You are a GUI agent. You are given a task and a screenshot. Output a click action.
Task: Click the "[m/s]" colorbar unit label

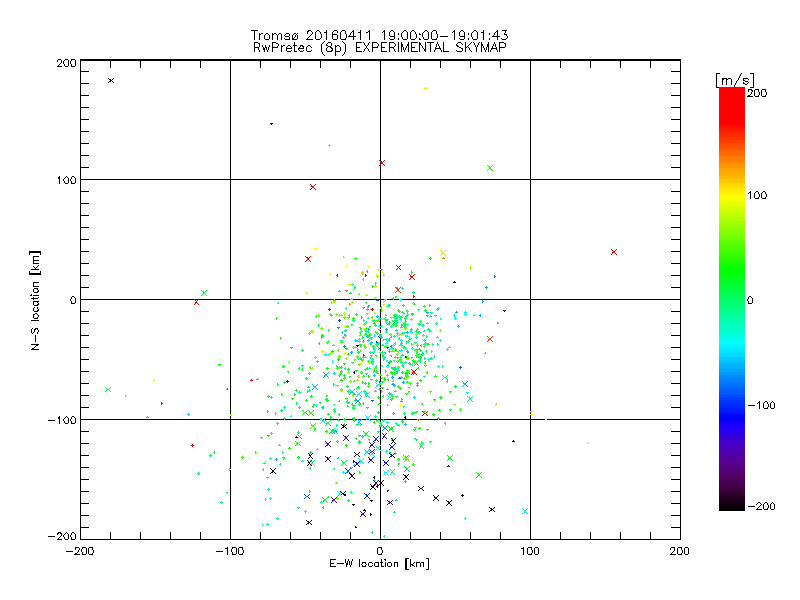[735, 80]
